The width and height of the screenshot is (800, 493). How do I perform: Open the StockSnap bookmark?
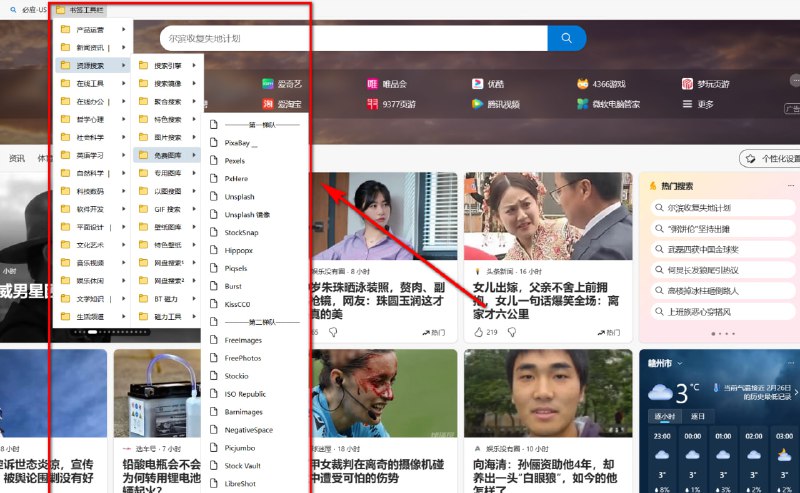pyautogui.click(x=241, y=232)
